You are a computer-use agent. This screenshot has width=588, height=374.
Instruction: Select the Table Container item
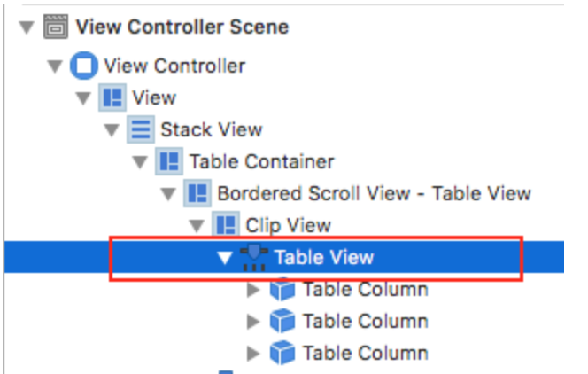[261, 161]
